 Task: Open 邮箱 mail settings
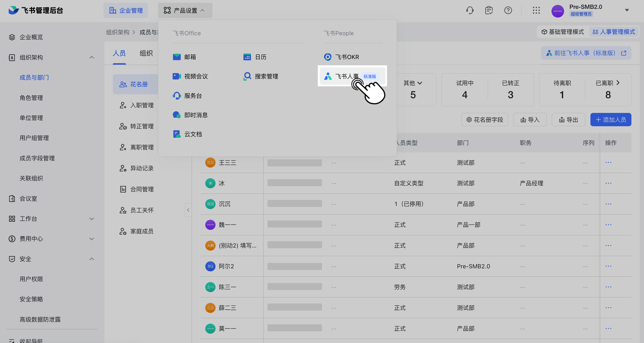coord(184,57)
